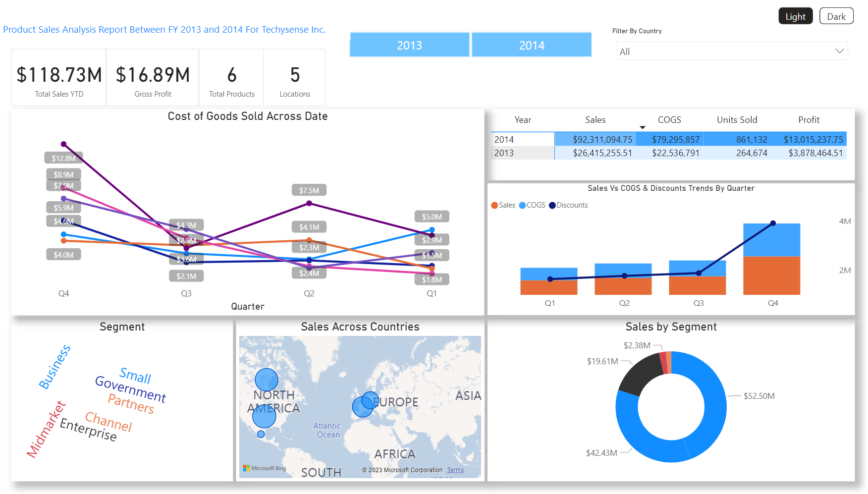Click the Terms link on map
Screen dimensions: 868x494
455,470
